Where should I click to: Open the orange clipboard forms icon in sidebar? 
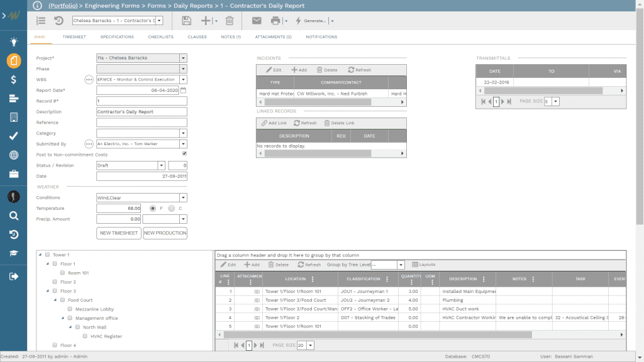click(x=14, y=61)
